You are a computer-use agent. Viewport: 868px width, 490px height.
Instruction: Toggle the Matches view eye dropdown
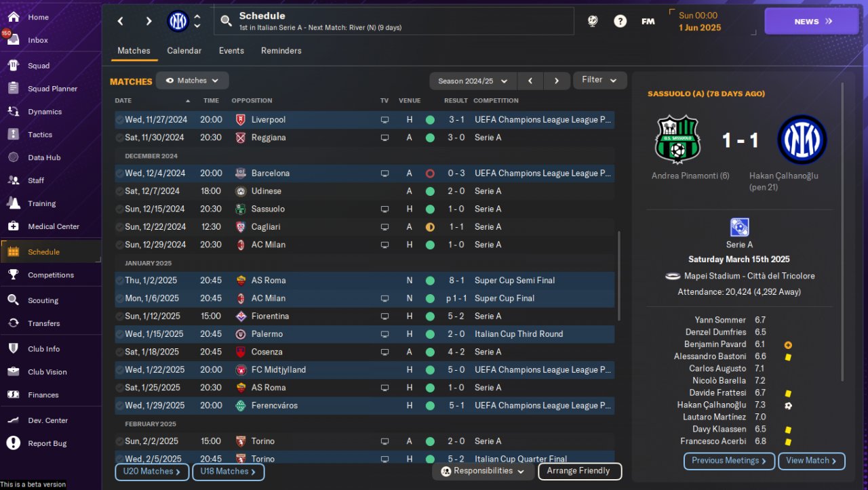click(x=193, y=81)
